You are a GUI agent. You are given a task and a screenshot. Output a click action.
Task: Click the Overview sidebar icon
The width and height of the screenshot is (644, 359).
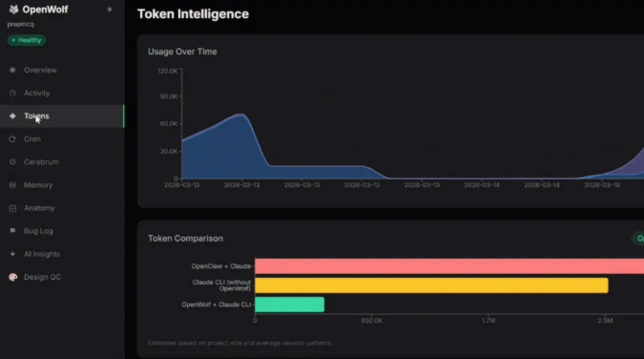coord(12,70)
